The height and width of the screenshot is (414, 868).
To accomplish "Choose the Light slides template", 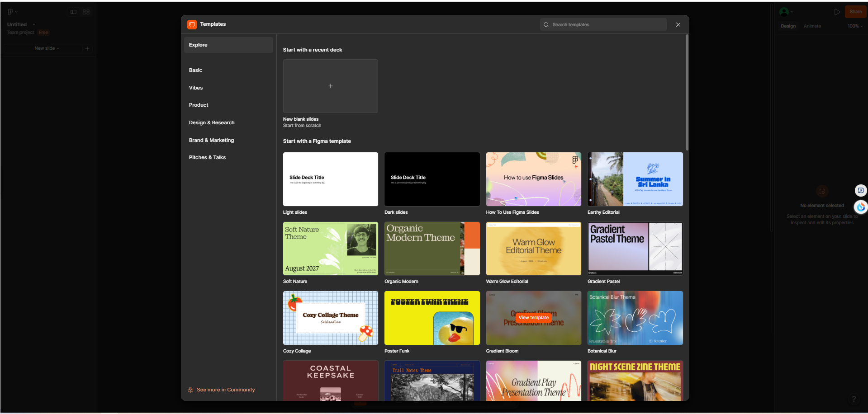I will 331,179.
